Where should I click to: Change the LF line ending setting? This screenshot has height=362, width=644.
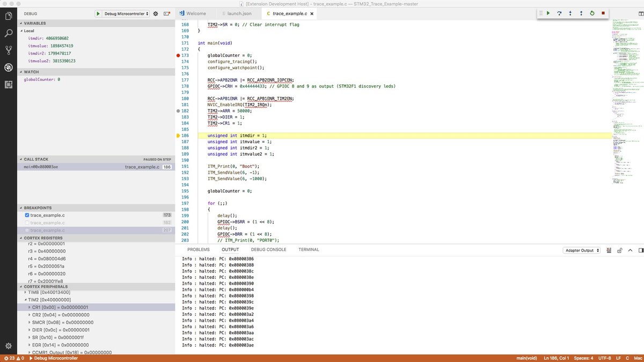pos(618,358)
